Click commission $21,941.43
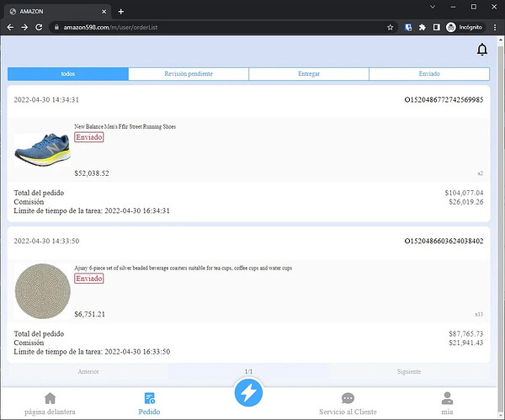The width and height of the screenshot is (505, 420). click(x=466, y=343)
